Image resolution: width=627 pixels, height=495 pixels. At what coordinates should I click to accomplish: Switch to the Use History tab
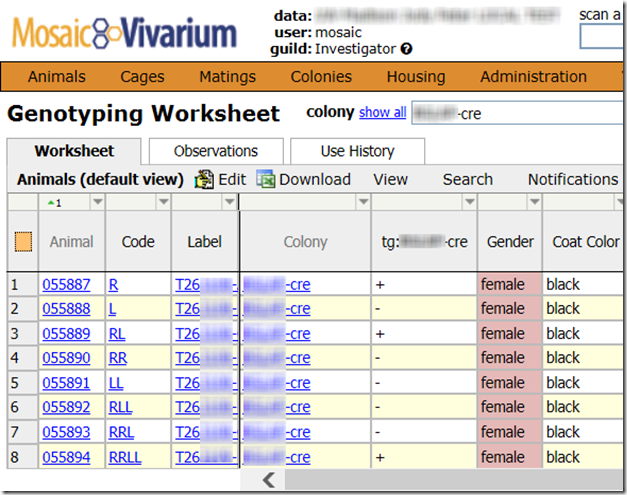(357, 151)
